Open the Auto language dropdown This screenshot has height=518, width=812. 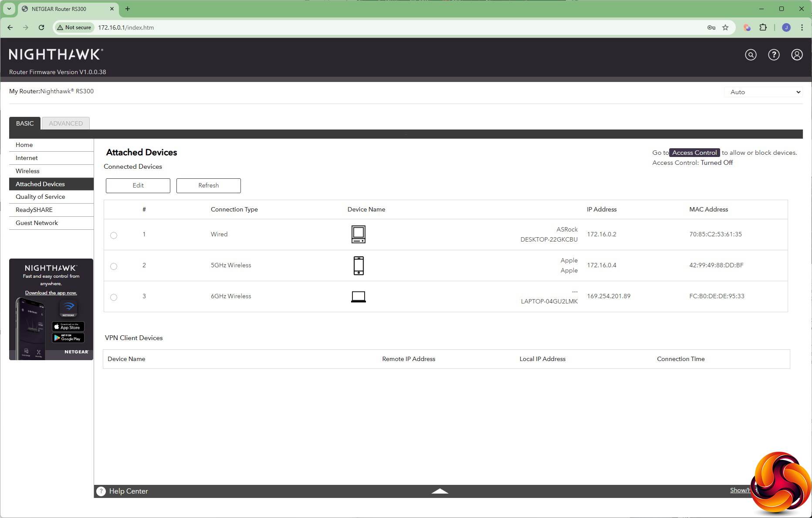[x=763, y=92]
